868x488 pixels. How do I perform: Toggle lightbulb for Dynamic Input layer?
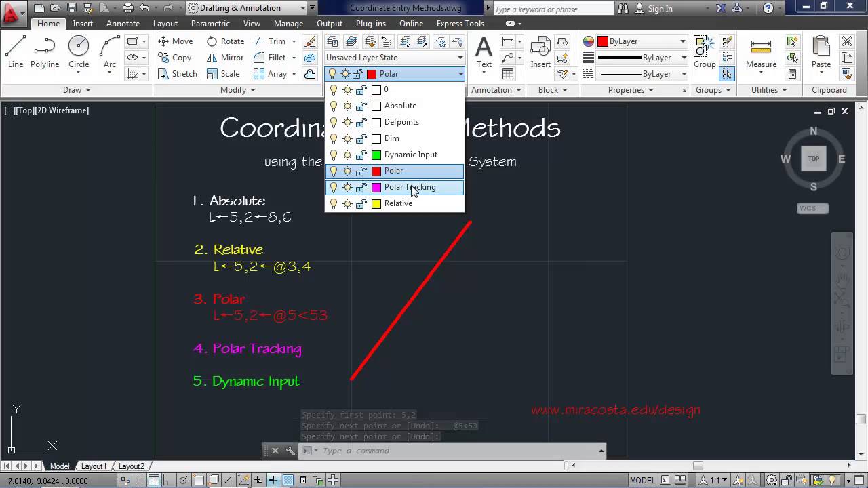pyautogui.click(x=333, y=155)
